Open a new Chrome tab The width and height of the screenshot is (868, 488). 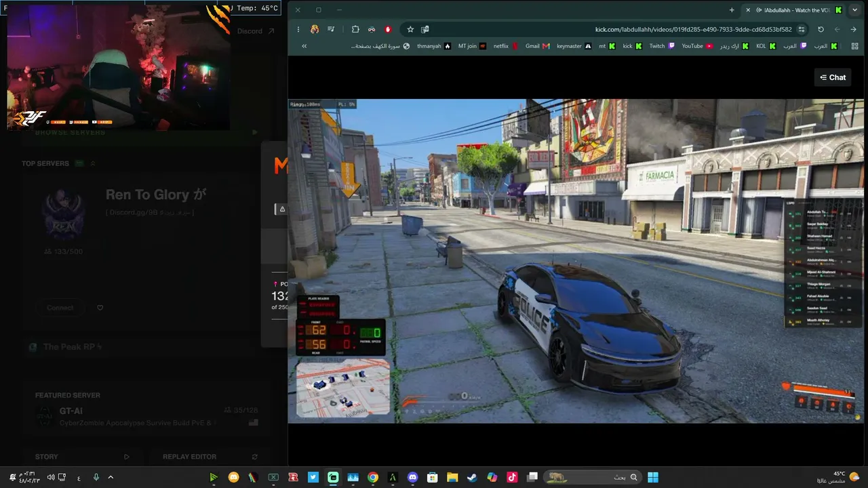[x=732, y=10]
